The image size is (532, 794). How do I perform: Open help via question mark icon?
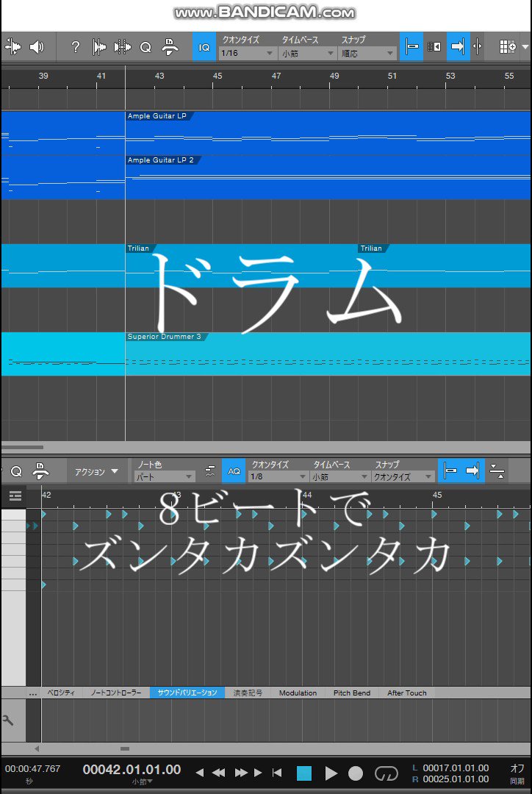76,47
